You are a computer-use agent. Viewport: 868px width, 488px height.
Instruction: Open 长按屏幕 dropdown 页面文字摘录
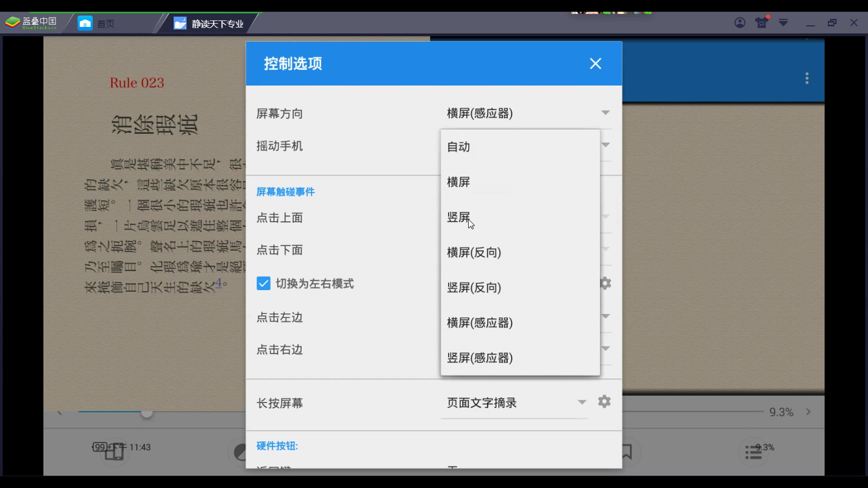(514, 403)
